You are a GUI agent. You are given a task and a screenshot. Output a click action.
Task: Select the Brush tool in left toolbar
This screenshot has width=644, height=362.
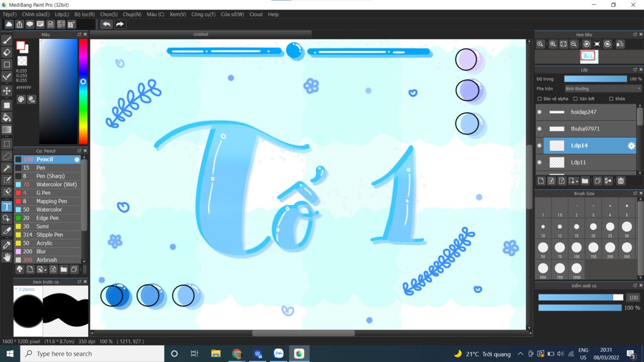click(6, 40)
